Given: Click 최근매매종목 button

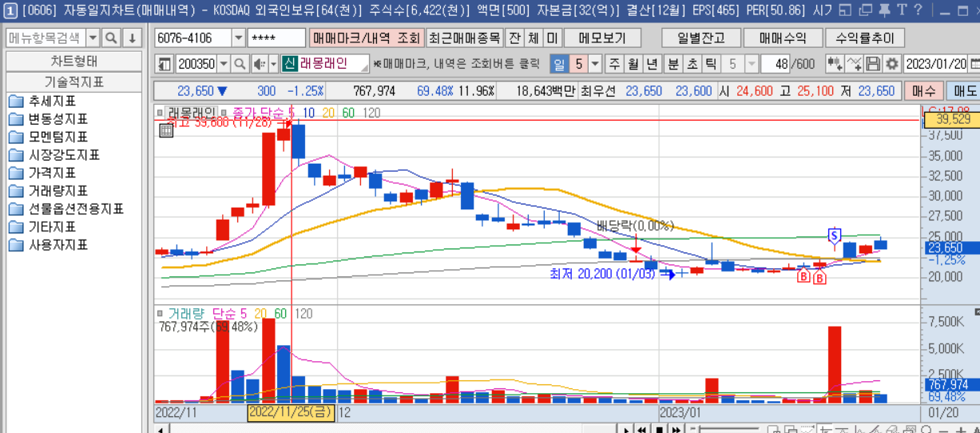Looking at the screenshot, I should 465,38.
